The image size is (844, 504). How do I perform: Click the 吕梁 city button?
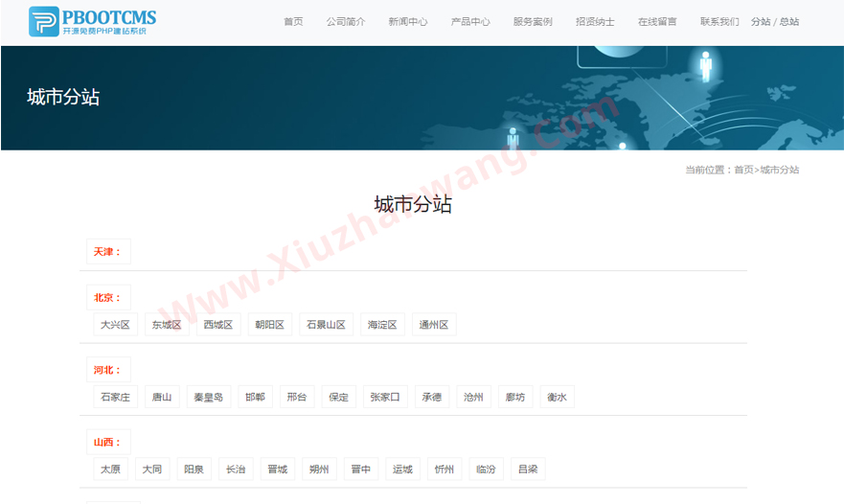pos(527,470)
